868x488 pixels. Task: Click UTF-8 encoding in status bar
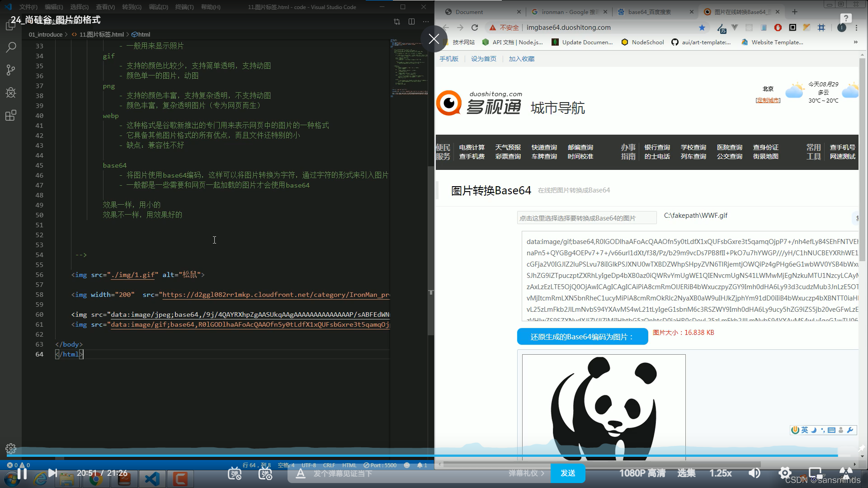[x=309, y=465]
